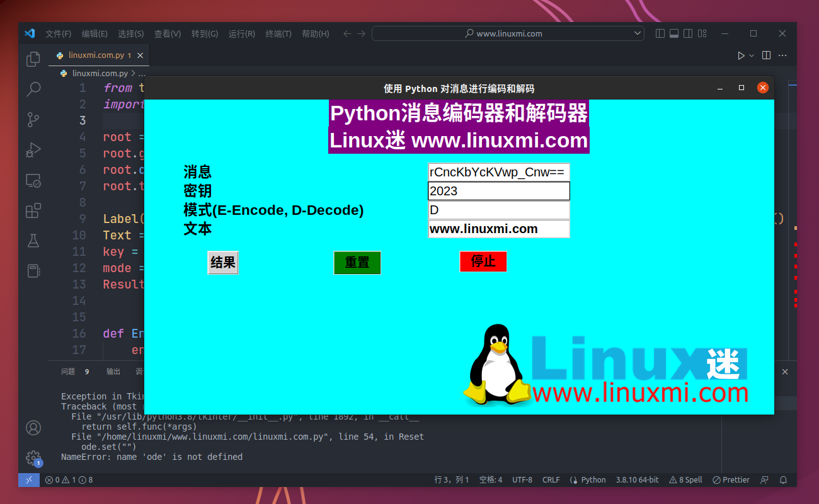
Task: Switch to the 问题 panel tab
Action: point(68,372)
